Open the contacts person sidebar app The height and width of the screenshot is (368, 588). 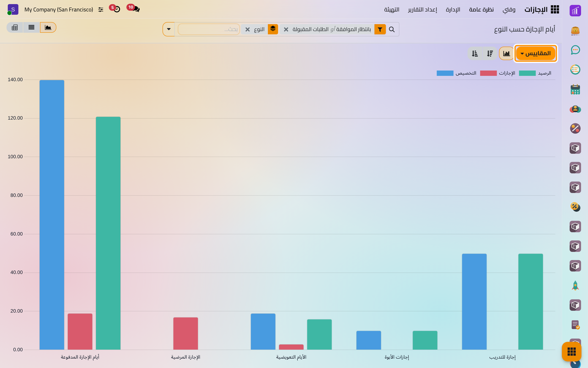point(575,109)
